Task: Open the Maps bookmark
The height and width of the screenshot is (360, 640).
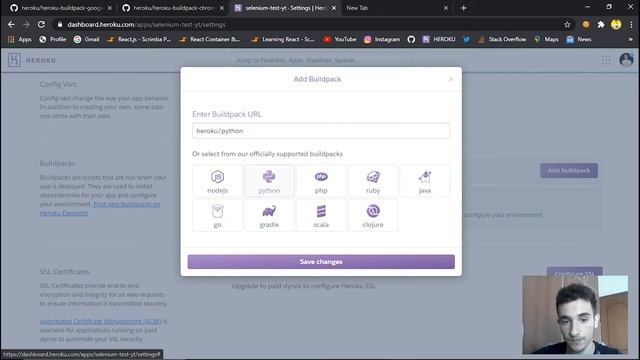Action: (x=546, y=39)
